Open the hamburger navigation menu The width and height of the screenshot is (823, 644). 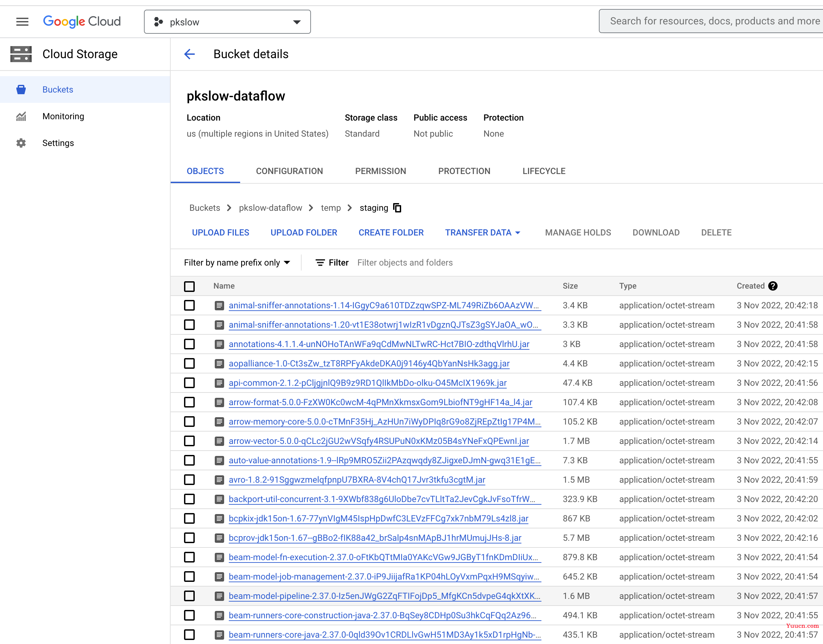[22, 22]
